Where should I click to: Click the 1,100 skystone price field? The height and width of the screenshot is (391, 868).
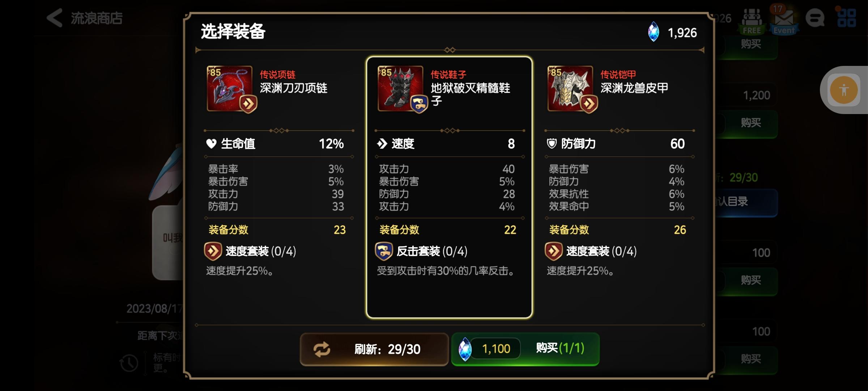(495, 349)
